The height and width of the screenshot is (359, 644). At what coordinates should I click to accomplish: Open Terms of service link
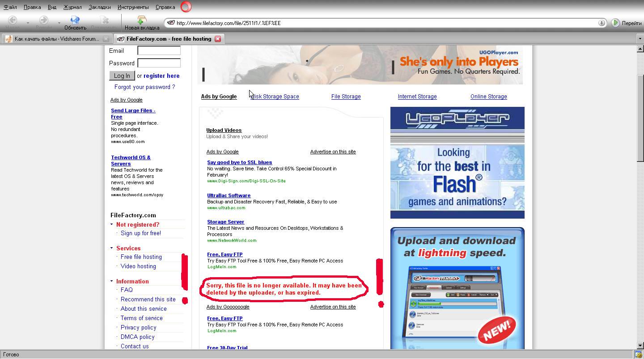pyautogui.click(x=142, y=318)
